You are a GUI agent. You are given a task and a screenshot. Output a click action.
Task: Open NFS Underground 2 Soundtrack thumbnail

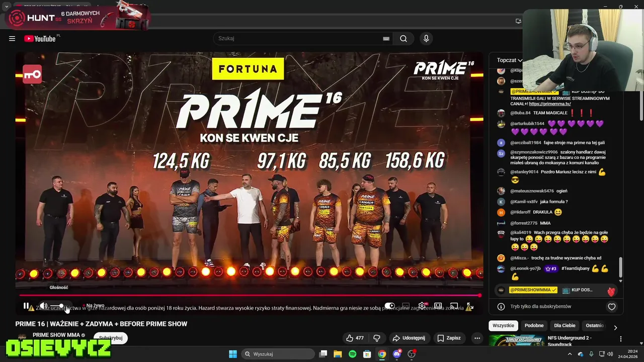click(x=516, y=341)
